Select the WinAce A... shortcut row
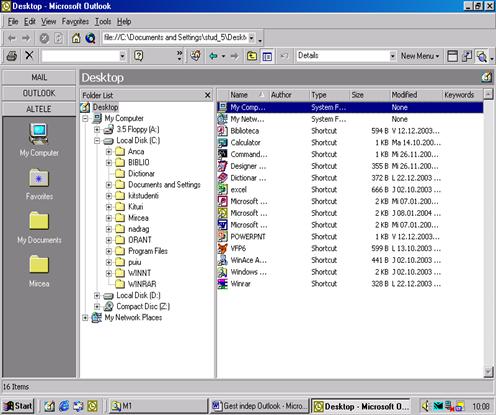 [350, 260]
